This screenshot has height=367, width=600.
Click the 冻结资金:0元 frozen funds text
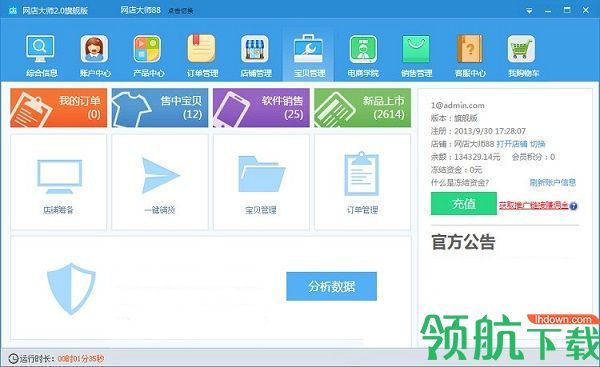tap(457, 170)
